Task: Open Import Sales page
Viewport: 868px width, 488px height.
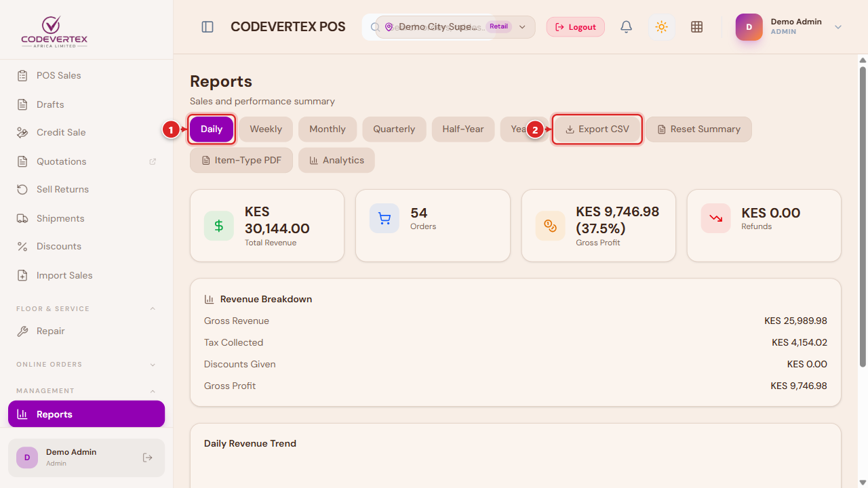Action: tap(86, 275)
